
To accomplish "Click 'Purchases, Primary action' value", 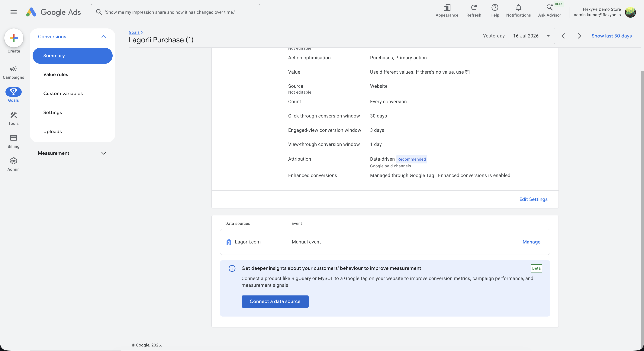I will click(398, 58).
